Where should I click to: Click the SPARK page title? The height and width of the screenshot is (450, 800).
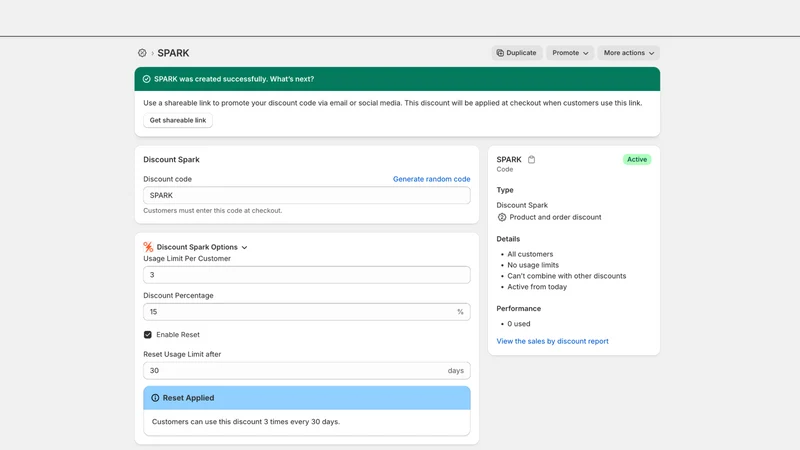pos(173,53)
